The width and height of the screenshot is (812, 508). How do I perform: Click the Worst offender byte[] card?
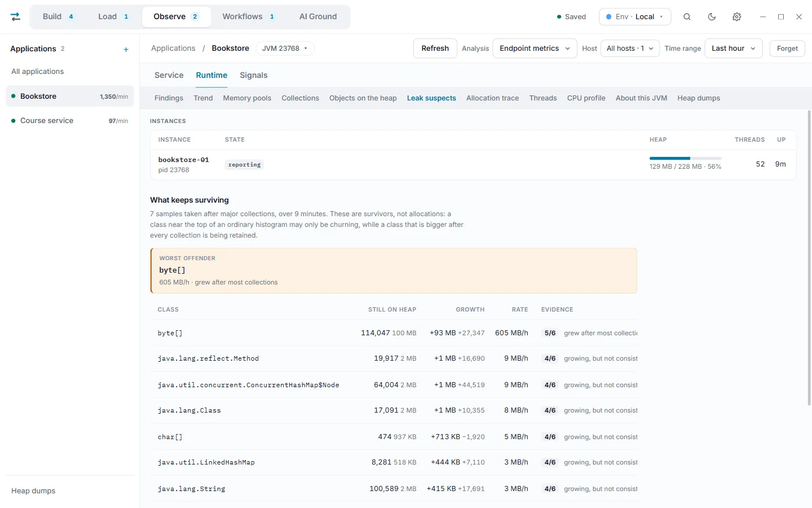tap(394, 270)
